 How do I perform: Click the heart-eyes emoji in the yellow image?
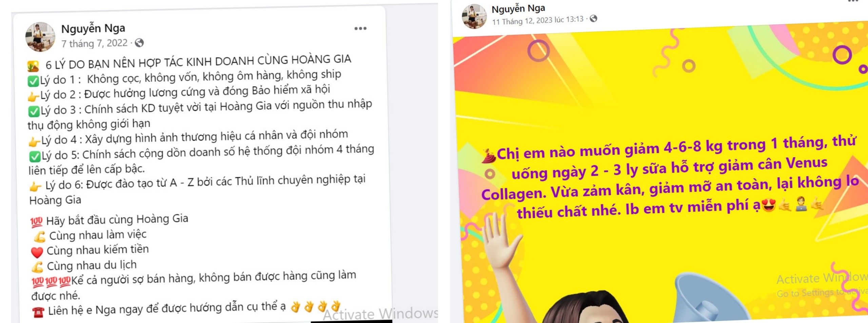pos(768,205)
